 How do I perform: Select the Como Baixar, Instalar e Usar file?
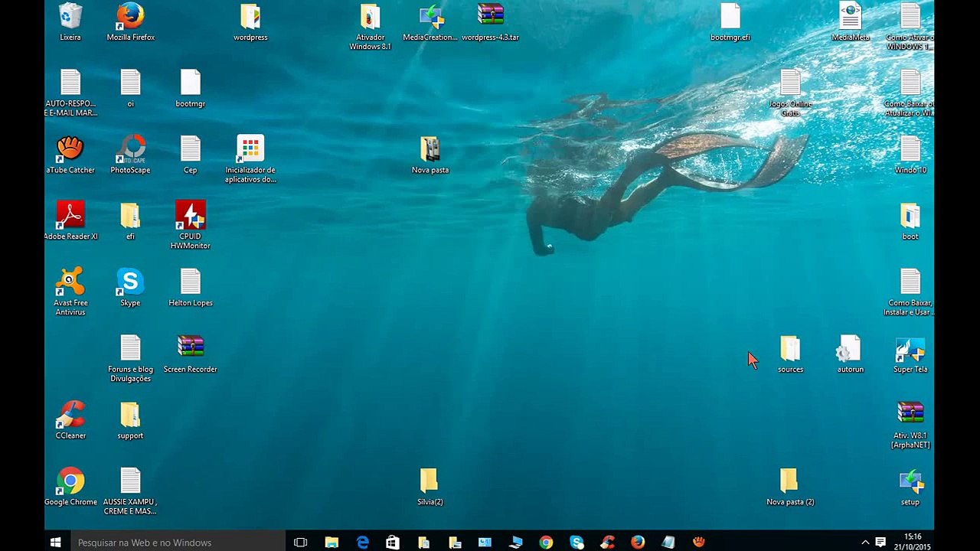point(910,292)
